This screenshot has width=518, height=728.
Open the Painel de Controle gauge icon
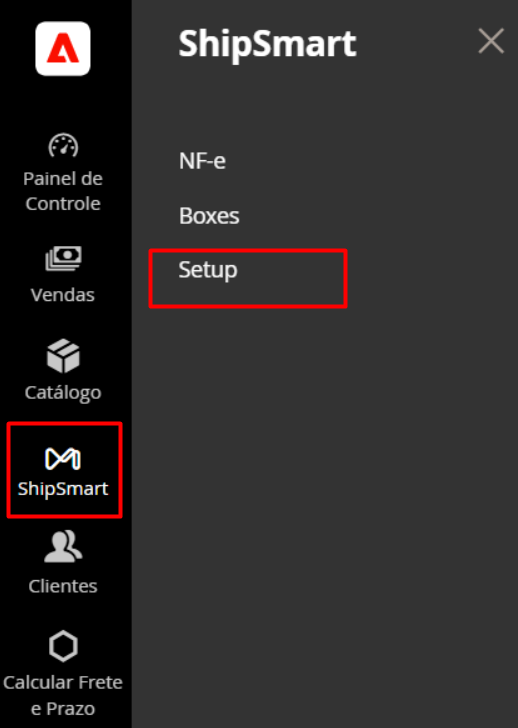(x=63, y=145)
